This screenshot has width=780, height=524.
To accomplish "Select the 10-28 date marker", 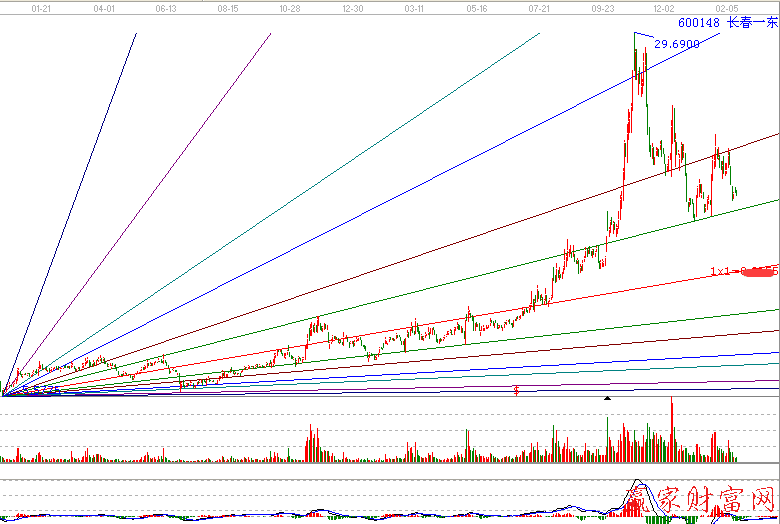I will pos(290,7).
